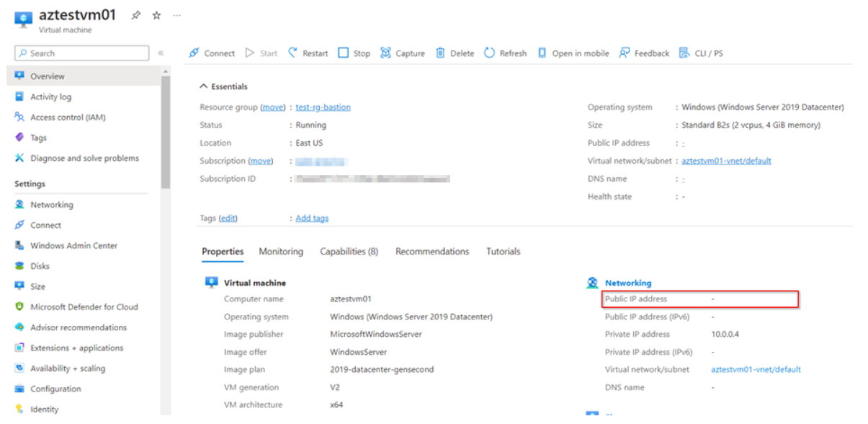868x424 pixels.
Task: Click Open in mobile
Action: pyautogui.click(x=573, y=53)
